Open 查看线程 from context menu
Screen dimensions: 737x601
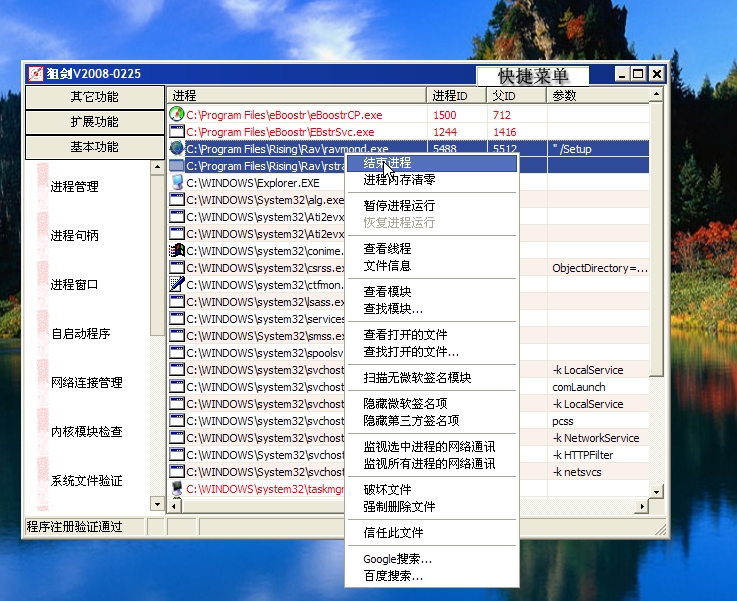432,249
